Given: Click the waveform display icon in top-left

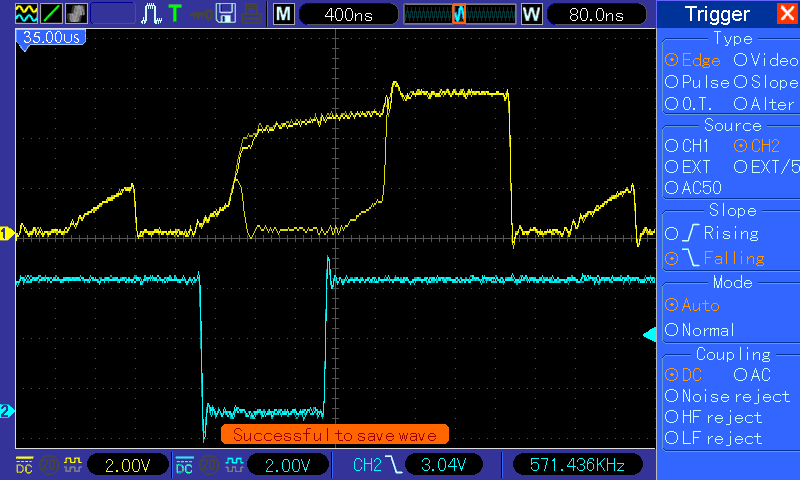Looking at the screenshot, I should pyautogui.click(x=27, y=14).
